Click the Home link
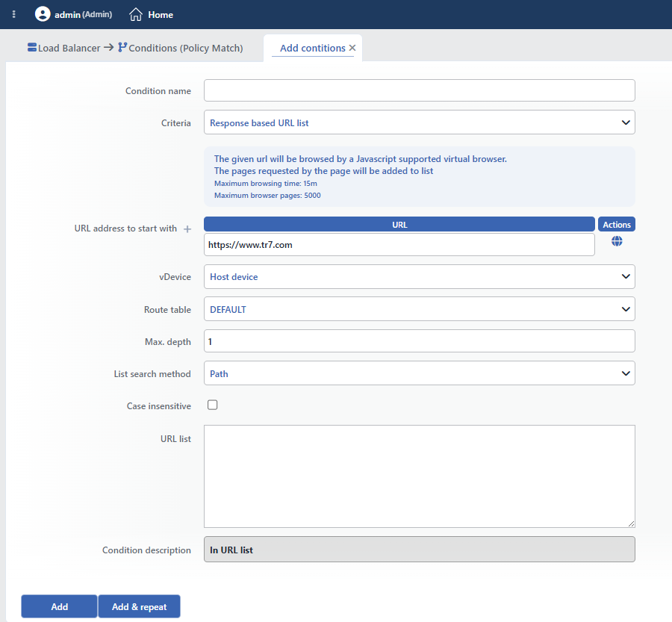The image size is (672, 622). [161, 15]
